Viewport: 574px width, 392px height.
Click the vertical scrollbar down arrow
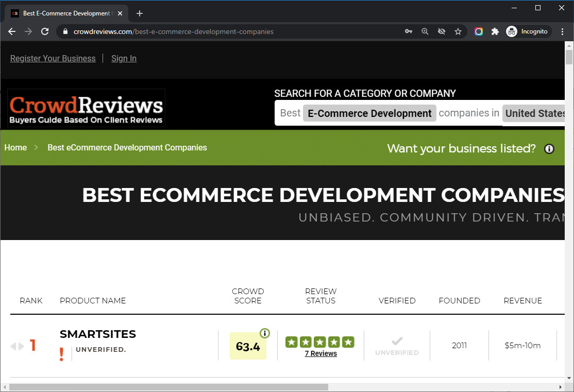(x=569, y=378)
